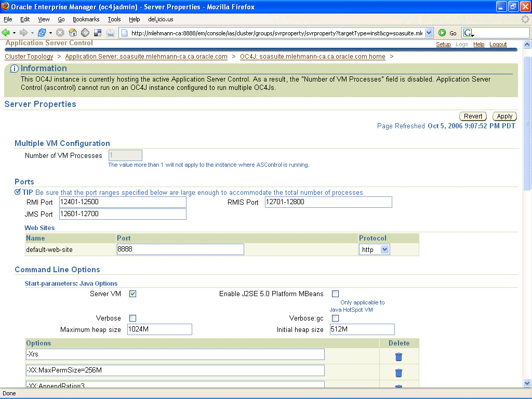Click the Firefox icon in the title bar
Screen dimensions: 532x399
(5, 6)
